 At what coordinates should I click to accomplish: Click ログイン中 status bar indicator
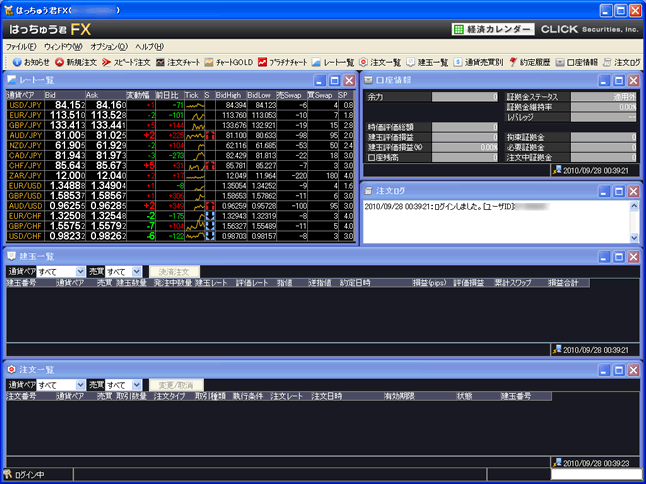coord(25,475)
